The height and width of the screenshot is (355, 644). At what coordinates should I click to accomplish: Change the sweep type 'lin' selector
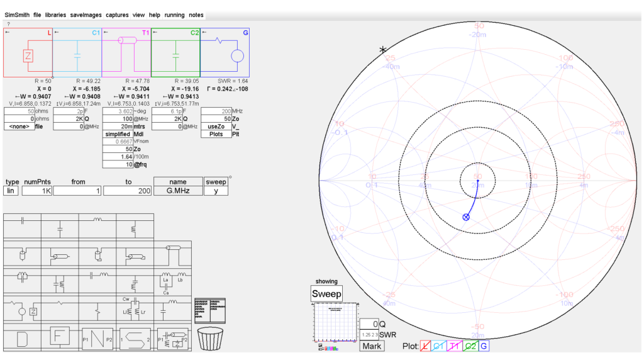[x=11, y=191]
